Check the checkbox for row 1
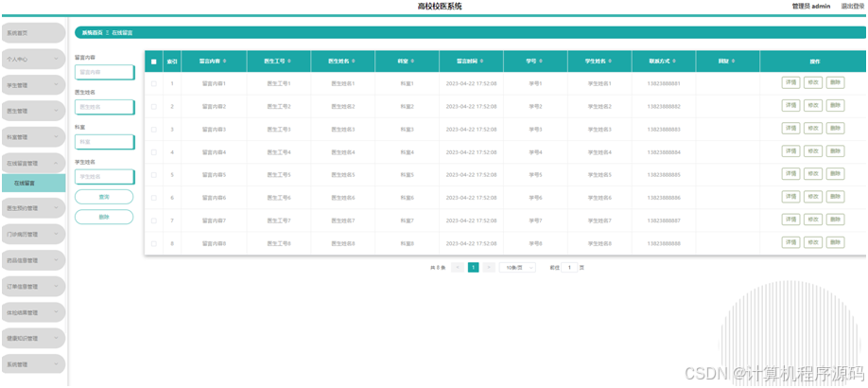The height and width of the screenshot is (388, 868). (154, 83)
